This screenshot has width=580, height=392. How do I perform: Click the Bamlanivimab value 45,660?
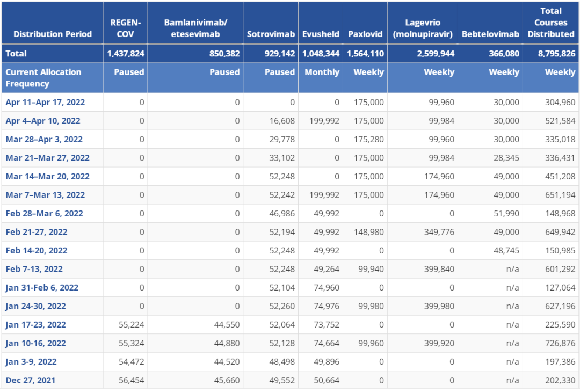(x=227, y=380)
